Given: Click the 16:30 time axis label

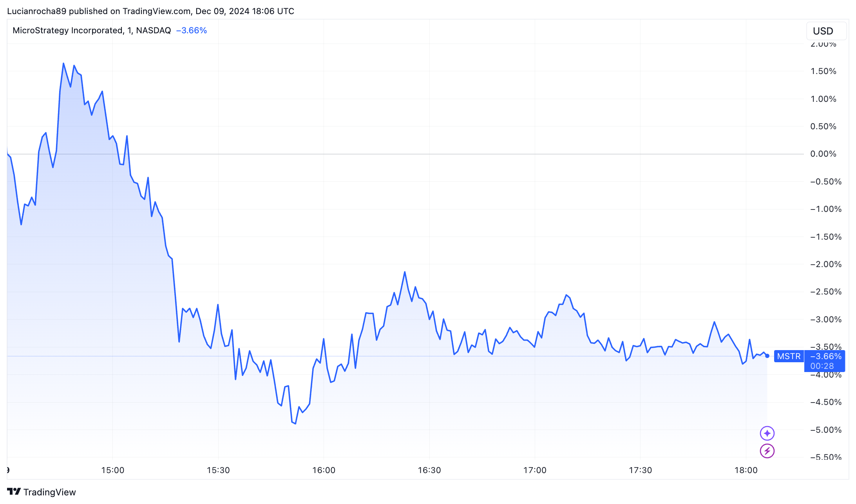Looking at the screenshot, I should point(429,470).
